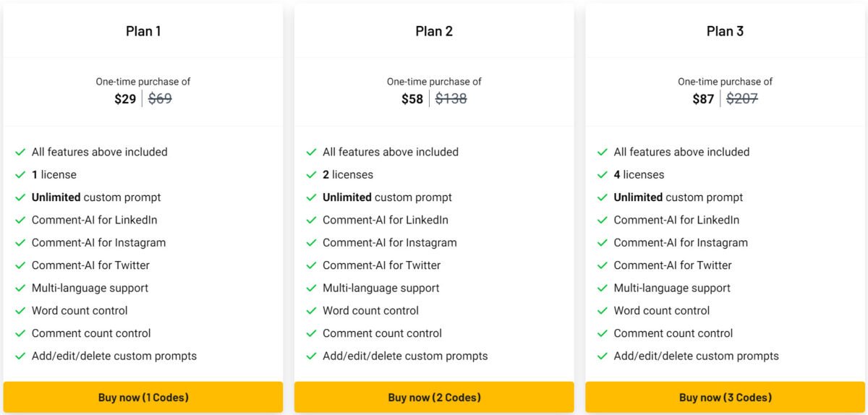
Task: Click Plan 1 Multi-language support checkmark
Action: [x=20, y=288]
